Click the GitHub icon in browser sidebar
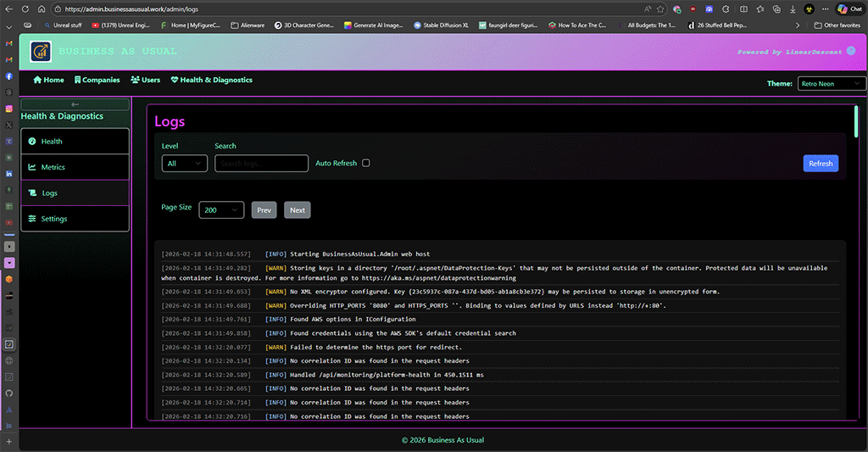 pos(9,393)
